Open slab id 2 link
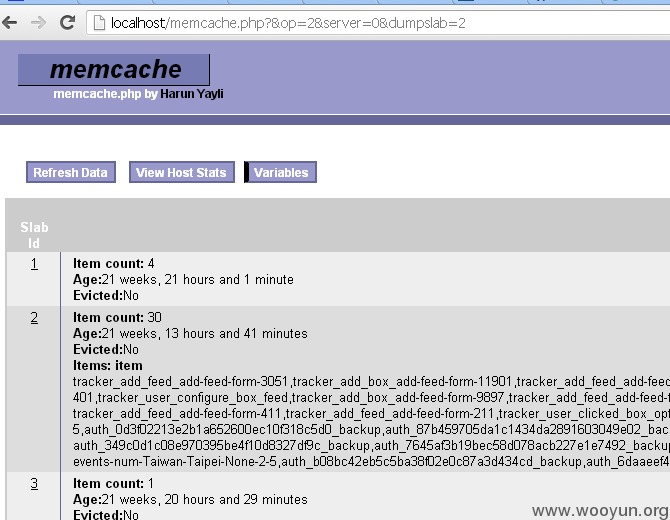 [x=34, y=318]
